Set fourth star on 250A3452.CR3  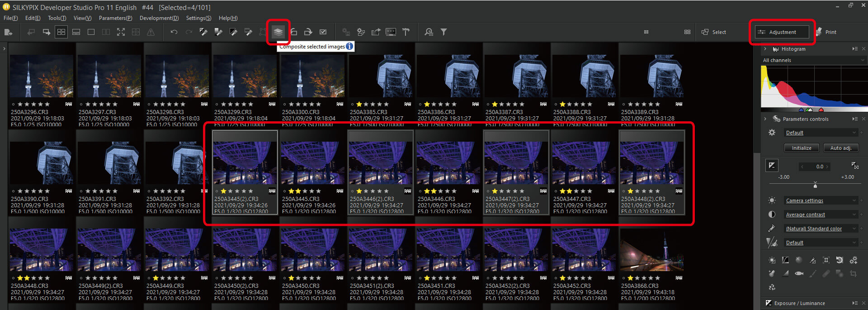[x=583, y=278]
